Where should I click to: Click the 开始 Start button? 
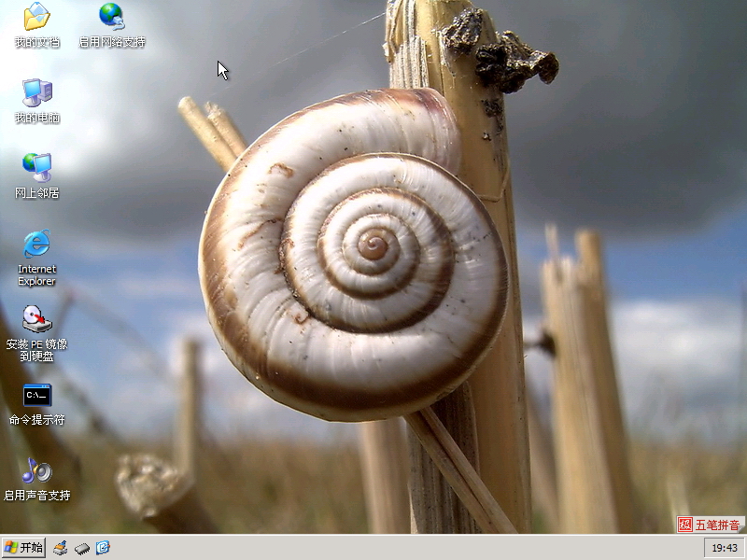coord(23,548)
